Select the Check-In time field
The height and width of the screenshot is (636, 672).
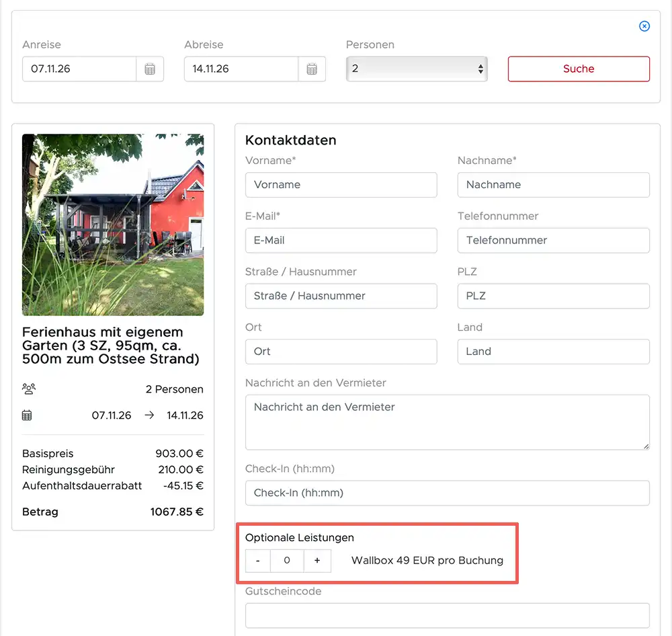447,493
